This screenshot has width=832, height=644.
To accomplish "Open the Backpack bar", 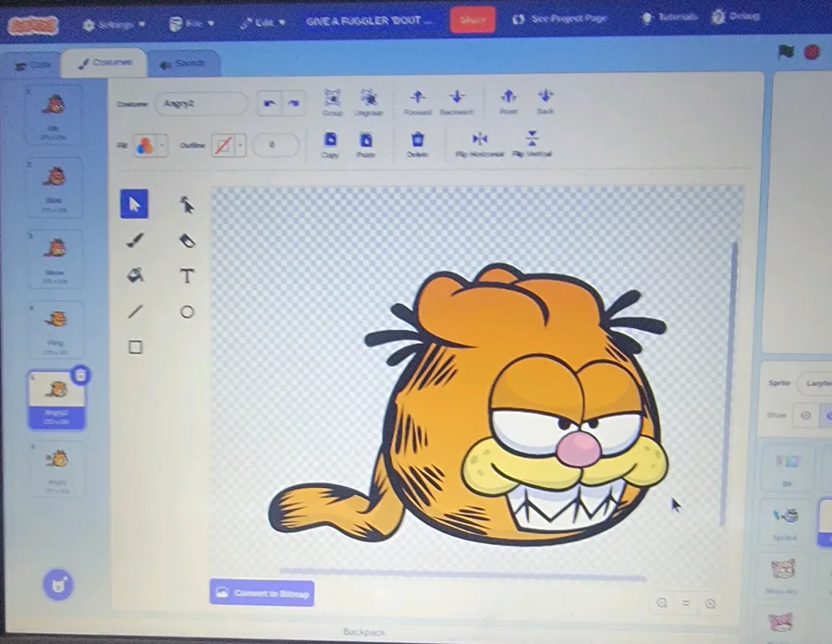I will point(364,632).
